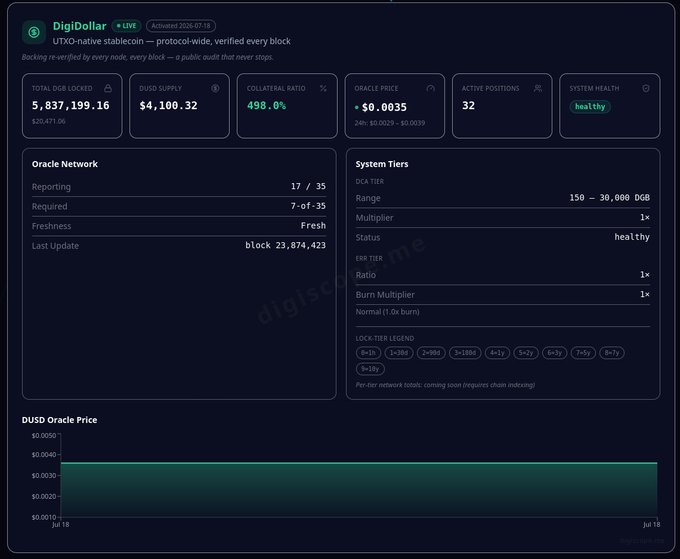Click the 7-of-35 required value

click(x=308, y=206)
